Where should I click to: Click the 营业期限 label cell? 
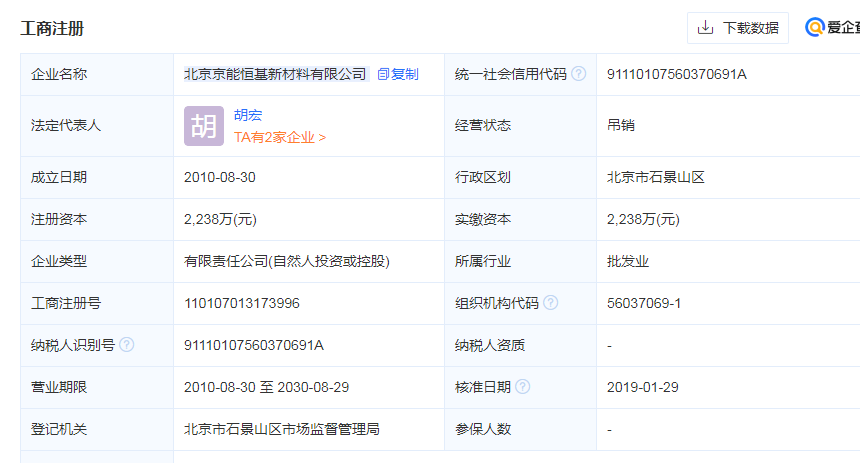pos(97,387)
